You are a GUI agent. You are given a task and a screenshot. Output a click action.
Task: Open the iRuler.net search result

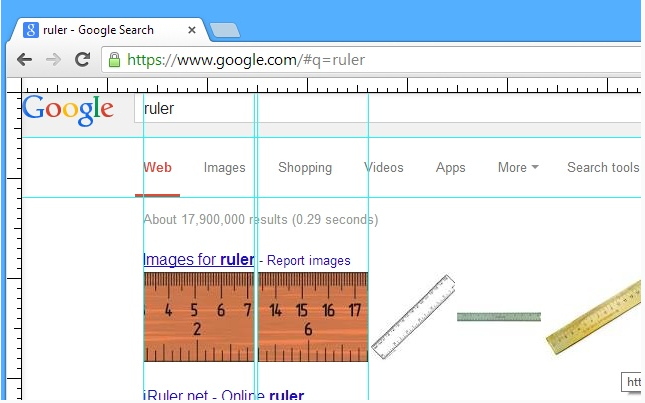(224, 396)
